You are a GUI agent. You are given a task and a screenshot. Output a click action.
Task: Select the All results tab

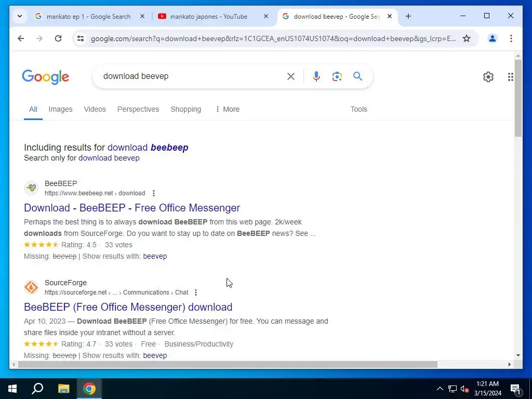[33, 109]
